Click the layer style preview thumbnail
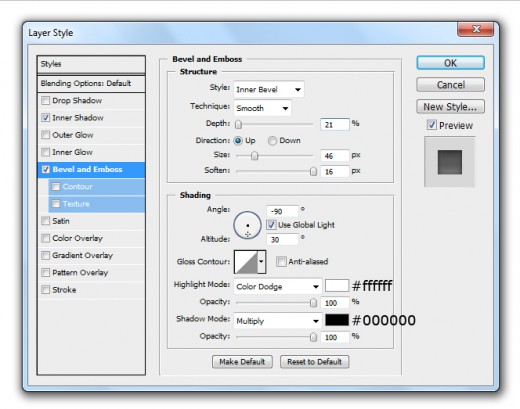This screenshot has width=520, height=409. coord(450,162)
